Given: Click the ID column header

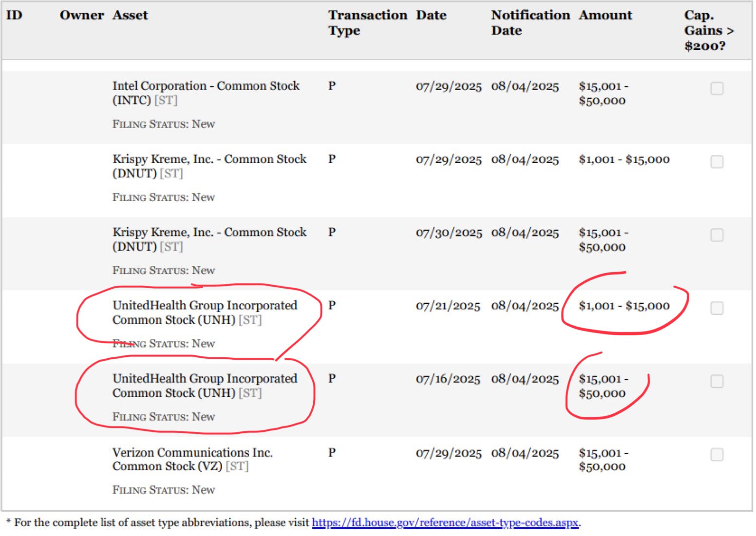Looking at the screenshot, I should pos(14,15).
